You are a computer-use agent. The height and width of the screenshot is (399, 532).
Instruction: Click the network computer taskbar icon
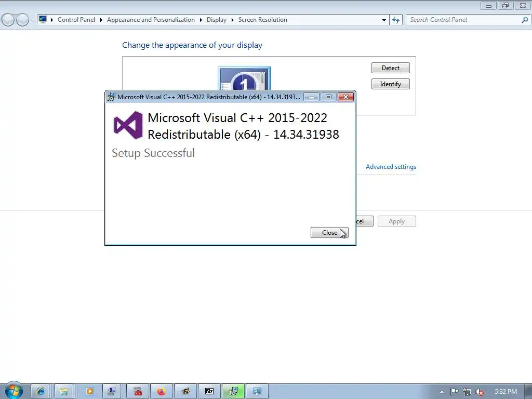tap(111, 392)
